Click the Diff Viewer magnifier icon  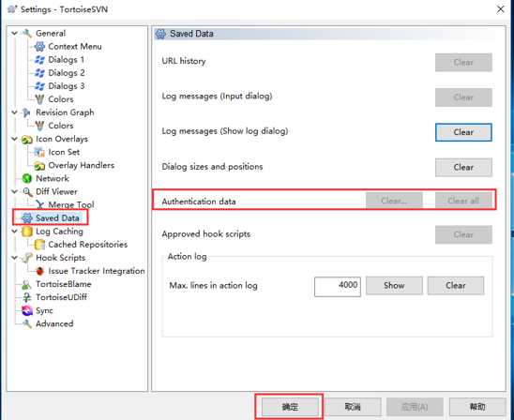point(27,191)
